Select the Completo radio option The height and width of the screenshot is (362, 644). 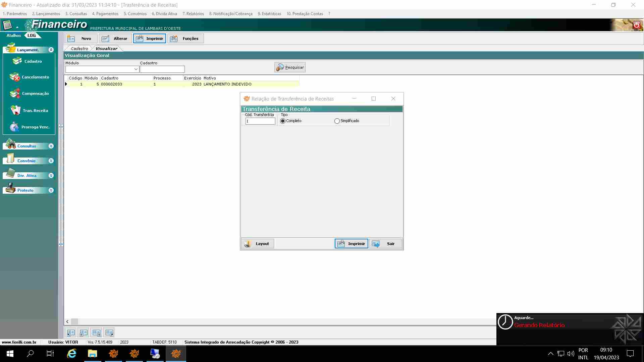pos(283,121)
